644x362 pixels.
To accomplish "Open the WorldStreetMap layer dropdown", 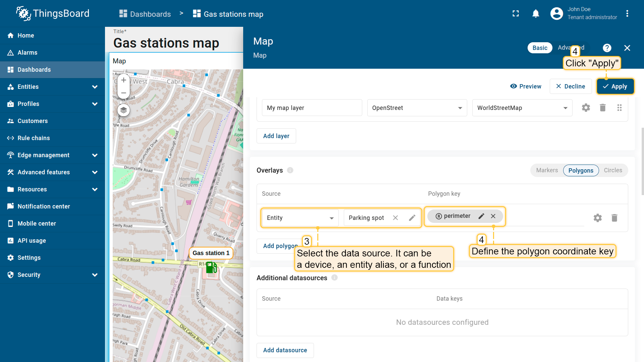I will point(522,108).
